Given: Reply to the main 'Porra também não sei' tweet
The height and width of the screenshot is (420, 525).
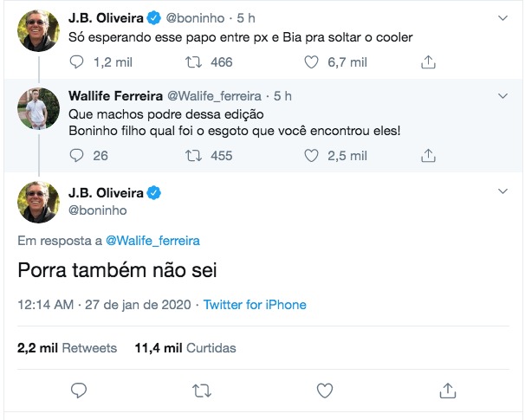Looking at the screenshot, I should pyautogui.click(x=78, y=390).
